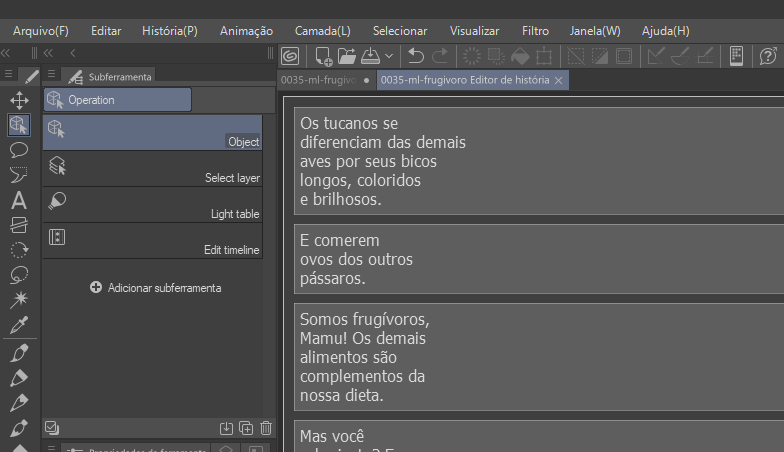This screenshot has width=784, height=452.
Task: Select the Text tool in the toolbar
Action: 18,200
